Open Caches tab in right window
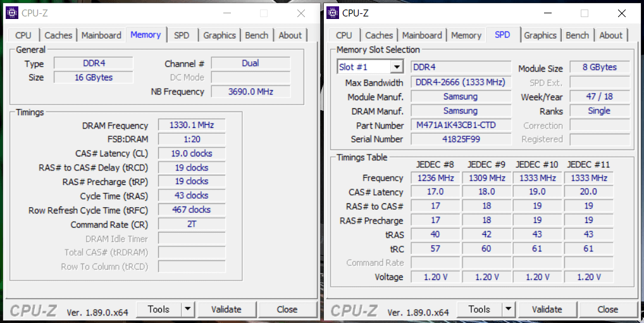This screenshot has width=644, height=323. (x=379, y=35)
